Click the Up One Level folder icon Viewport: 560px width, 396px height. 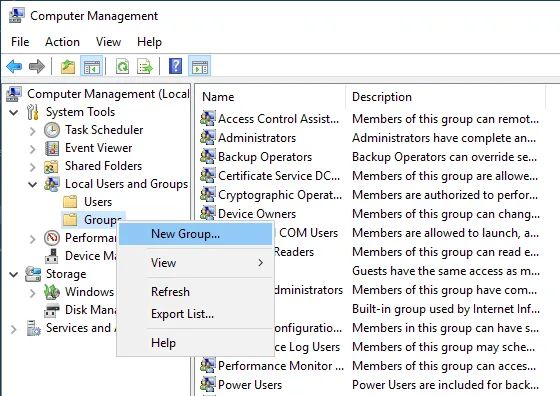(68, 66)
